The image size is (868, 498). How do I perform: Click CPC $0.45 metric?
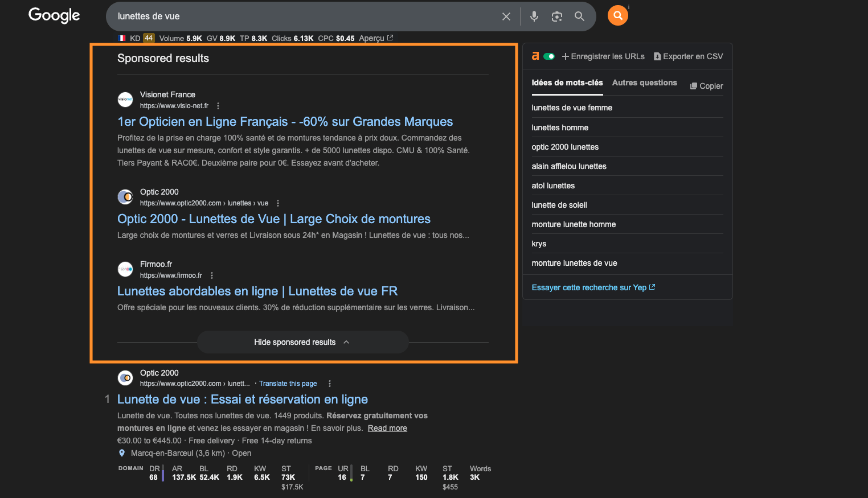click(x=336, y=38)
